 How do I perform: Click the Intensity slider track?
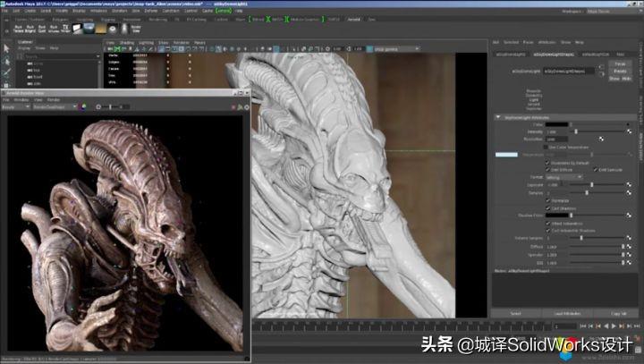click(x=597, y=131)
